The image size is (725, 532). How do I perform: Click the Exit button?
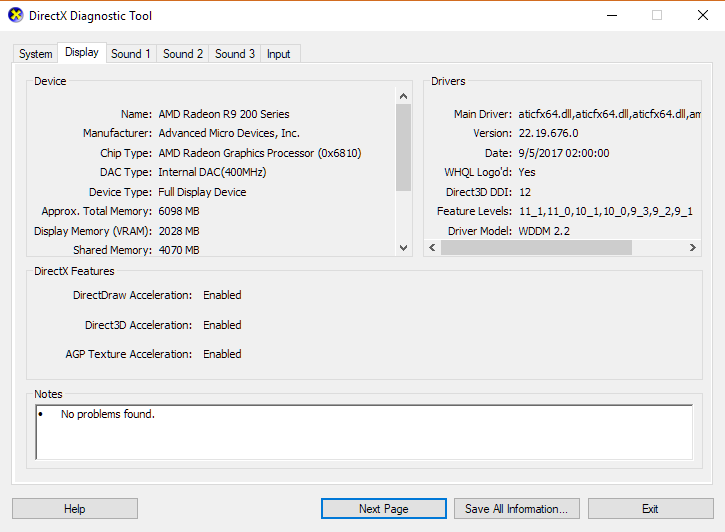[x=650, y=508]
